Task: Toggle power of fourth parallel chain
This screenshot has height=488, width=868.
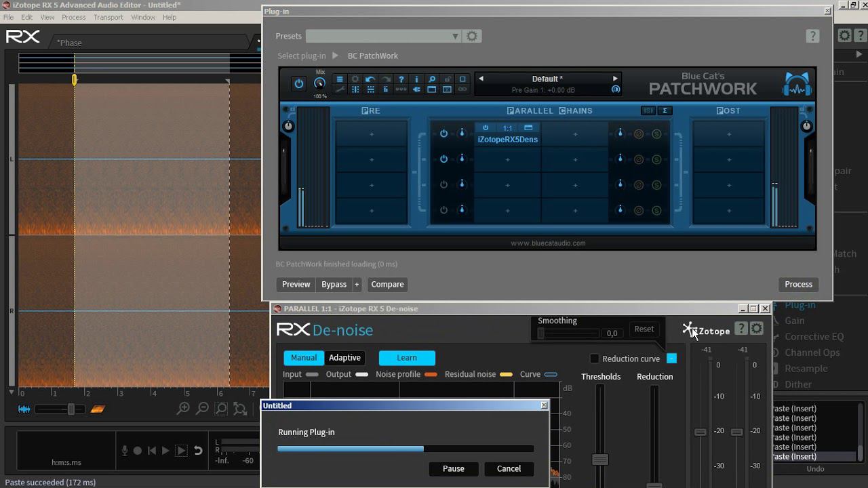Action: [x=443, y=210]
